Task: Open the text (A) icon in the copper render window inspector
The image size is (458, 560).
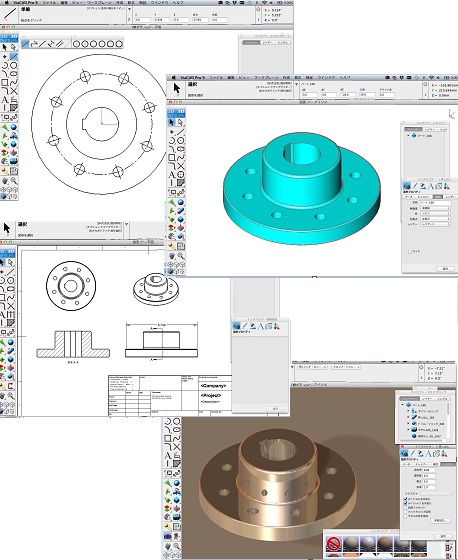Action: [428, 454]
